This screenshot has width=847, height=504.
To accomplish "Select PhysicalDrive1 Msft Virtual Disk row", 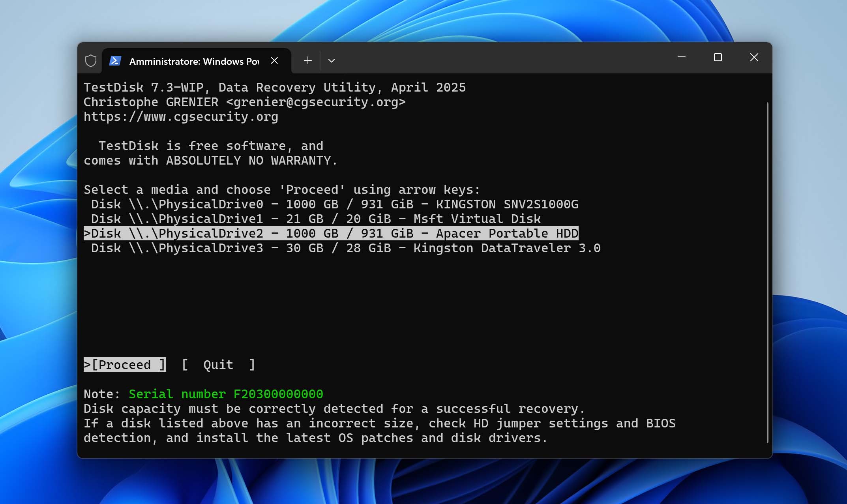I will [316, 219].
